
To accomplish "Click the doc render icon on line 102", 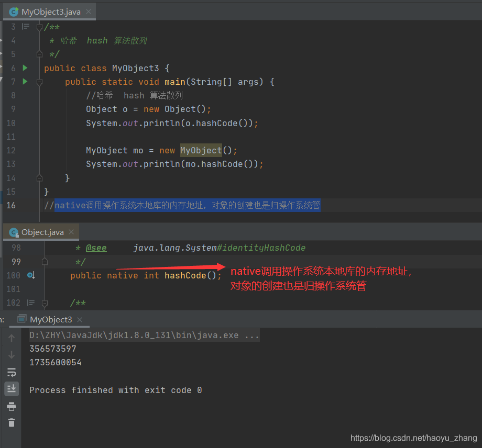I will pos(31,303).
